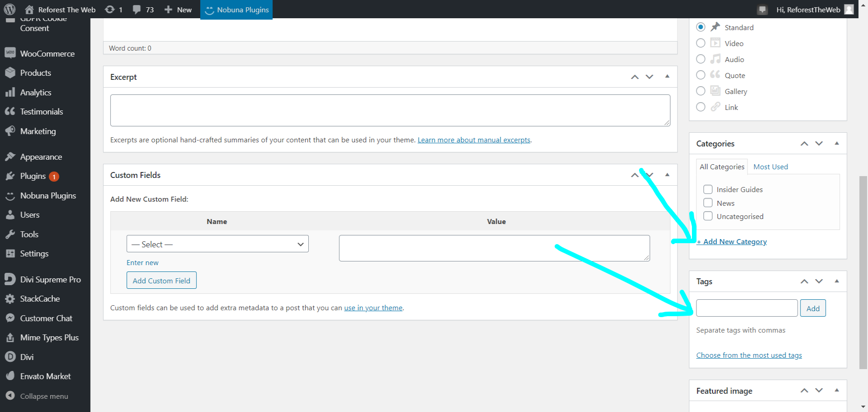The image size is (868, 412).
Task: Click the Divi Supreme Pro icon
Action: 10,279
